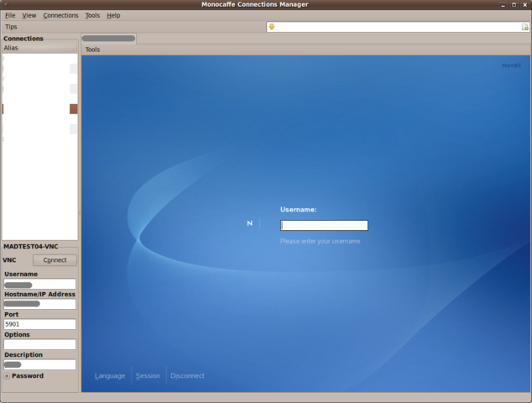The width and height of the screenshot is (532, 403).
Task: Open the Connections menu
Action: click(x=60, y=15)
